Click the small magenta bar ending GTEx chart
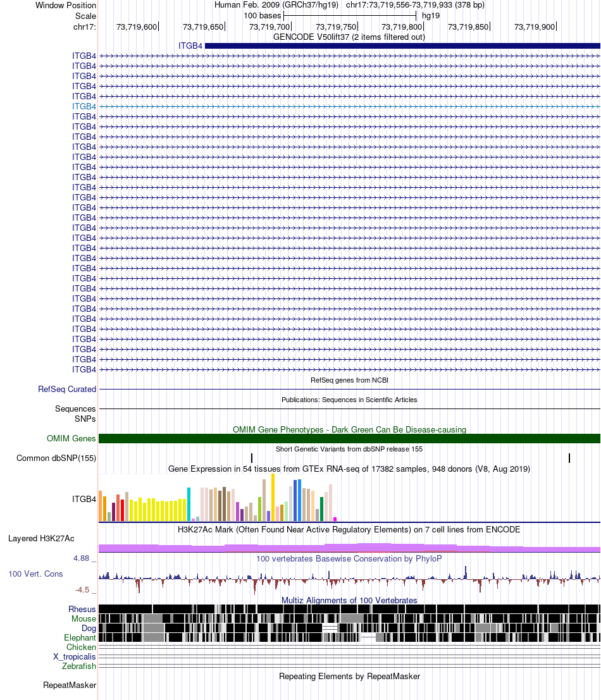The image size is (601, 700). (x=335, y=519)
